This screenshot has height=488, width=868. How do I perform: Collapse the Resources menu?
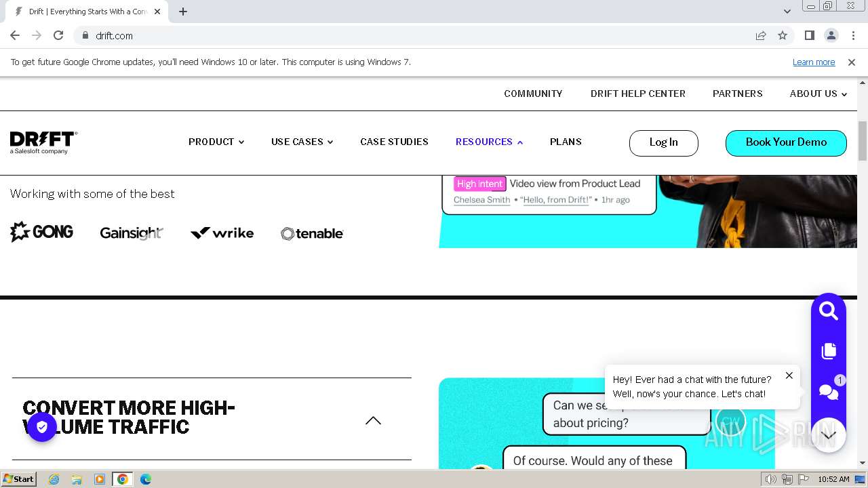pos(489,142)
